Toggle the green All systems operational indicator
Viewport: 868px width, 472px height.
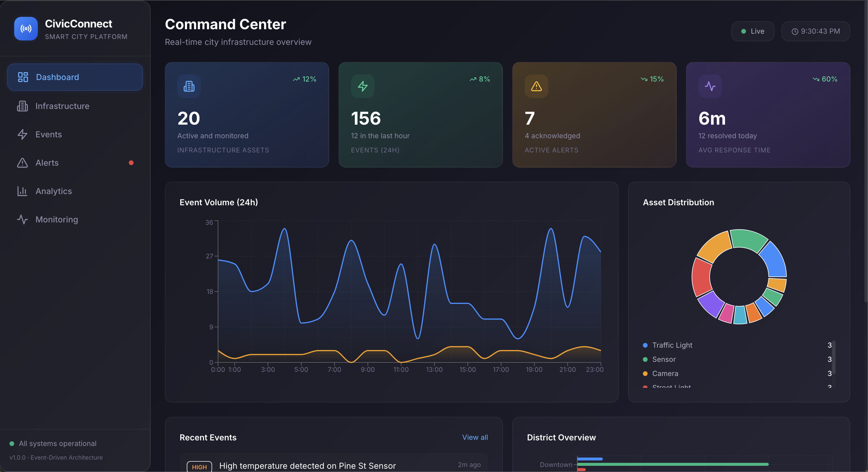(12, 443)
